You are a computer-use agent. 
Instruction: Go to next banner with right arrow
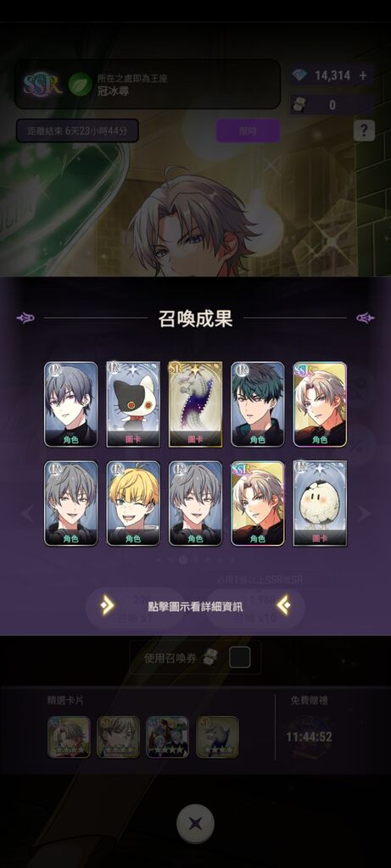tap(363, 514)
